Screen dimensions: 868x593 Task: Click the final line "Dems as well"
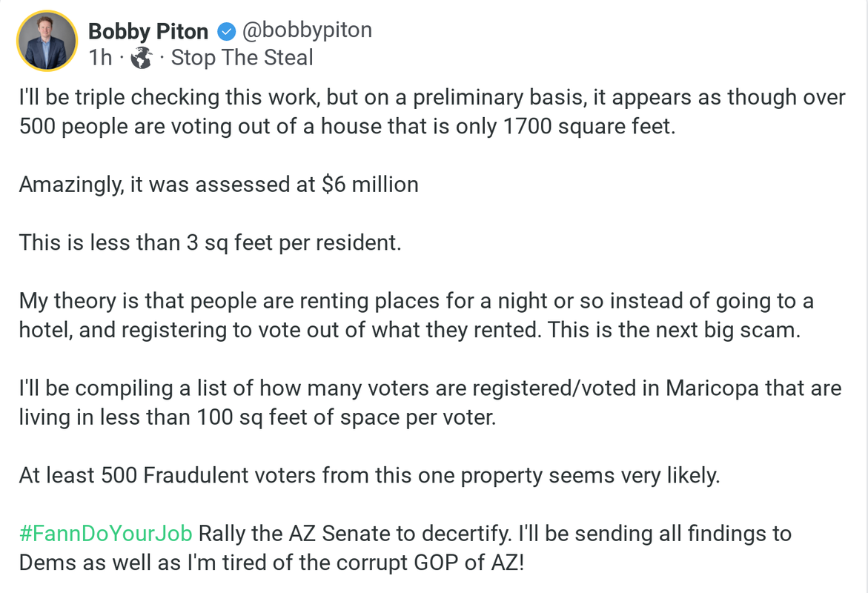pos(271,563)
